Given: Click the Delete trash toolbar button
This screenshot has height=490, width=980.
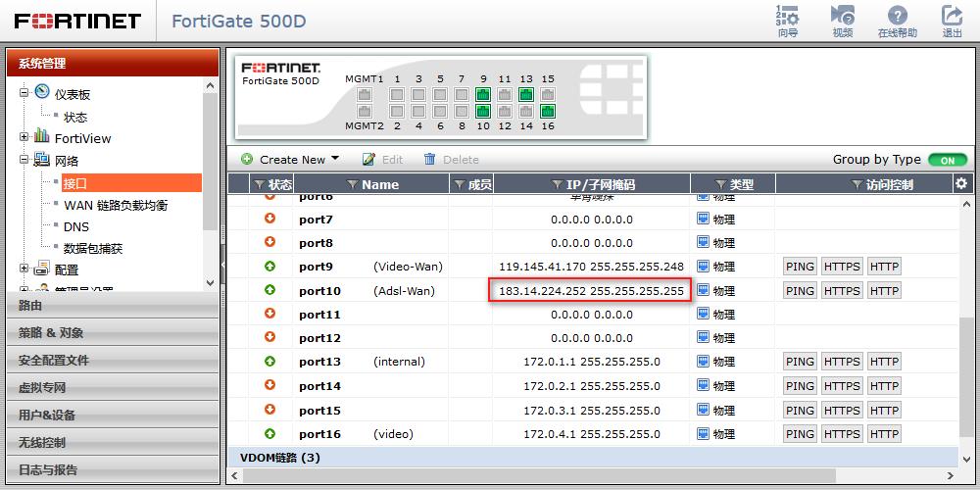Looking at the screenshot, I should click(x=451, y=160).
